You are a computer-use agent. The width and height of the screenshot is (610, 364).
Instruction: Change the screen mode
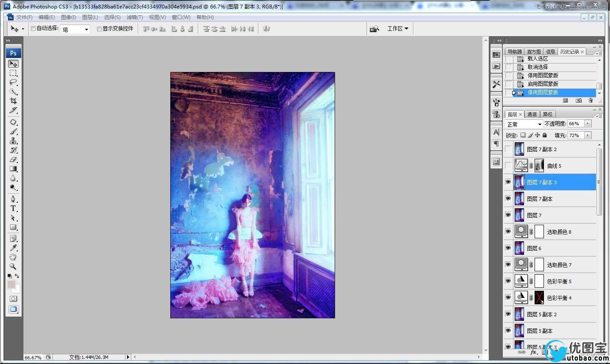14,309
